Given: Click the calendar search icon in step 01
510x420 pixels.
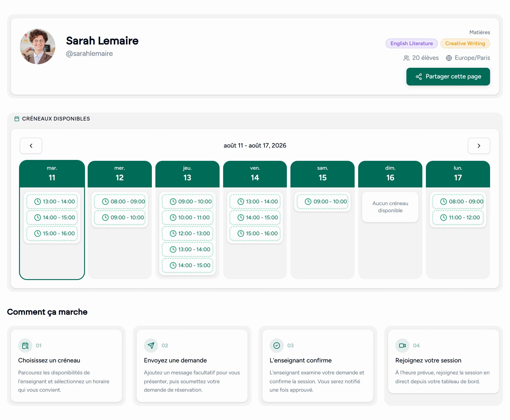Looking at the screenshot, I should click(25, 346).
